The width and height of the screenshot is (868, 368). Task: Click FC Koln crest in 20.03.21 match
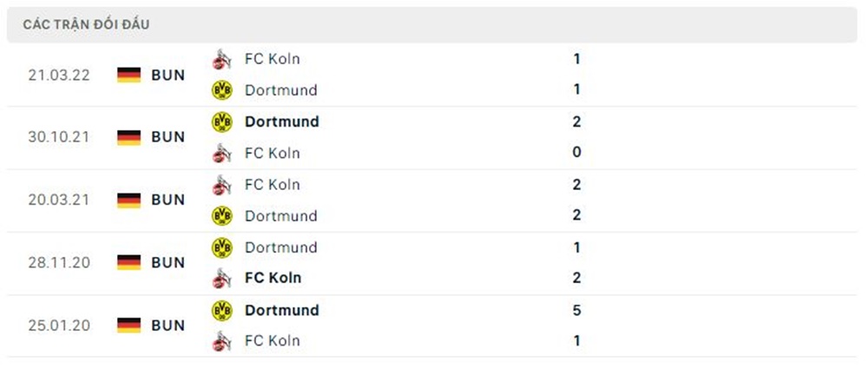[x=222, y=185]
